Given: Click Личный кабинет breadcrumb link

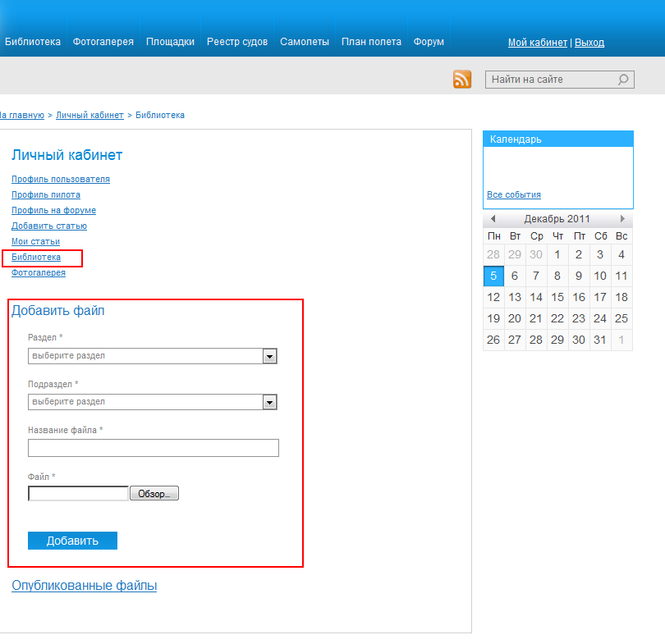Looking at the screenshot, I should pyautogui.click(x=89, y=115).
